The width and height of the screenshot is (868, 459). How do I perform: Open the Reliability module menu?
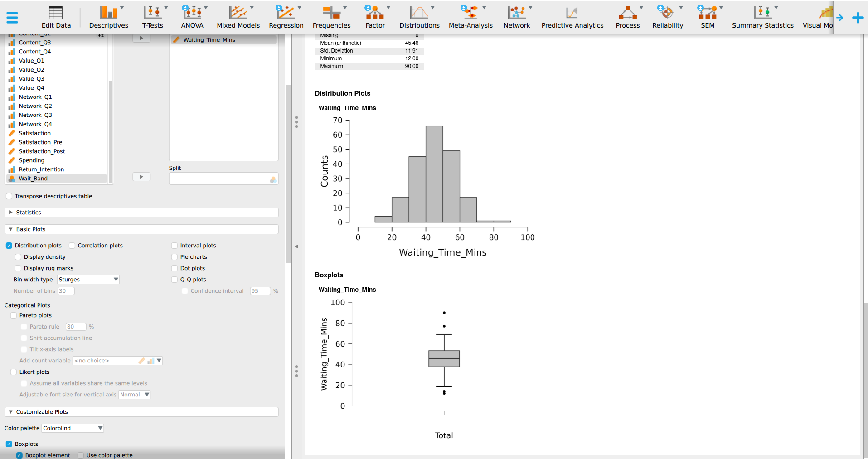pos(668,17)
